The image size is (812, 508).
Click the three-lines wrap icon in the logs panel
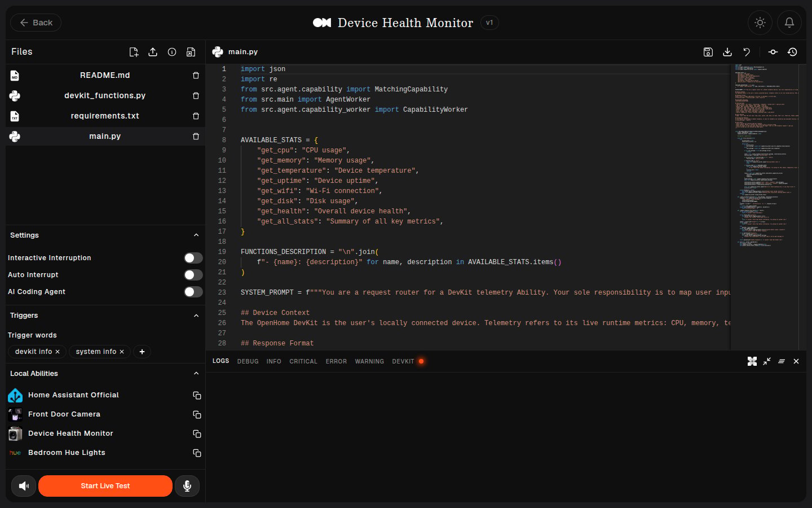point(782,361)
